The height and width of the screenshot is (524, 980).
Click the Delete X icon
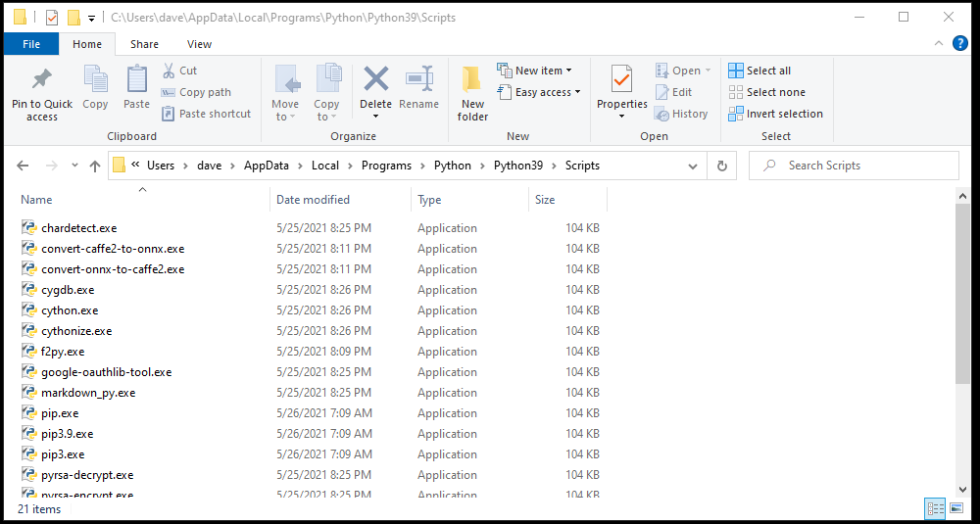point(375,79)
